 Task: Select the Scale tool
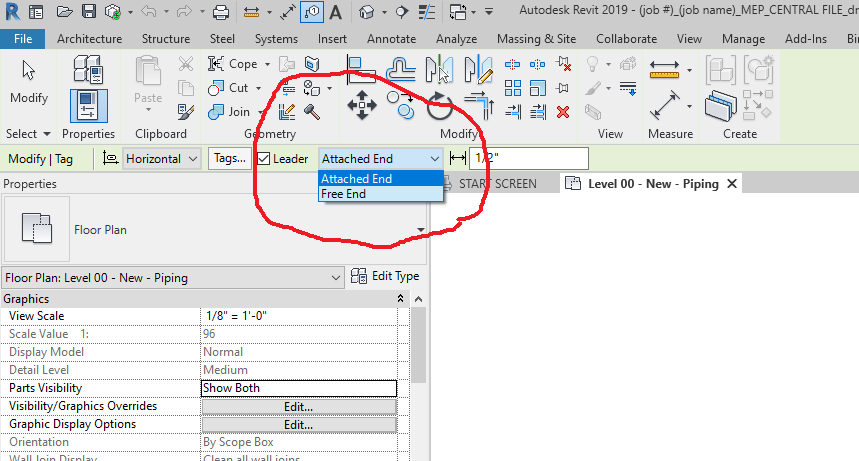[x=537, y=88]
